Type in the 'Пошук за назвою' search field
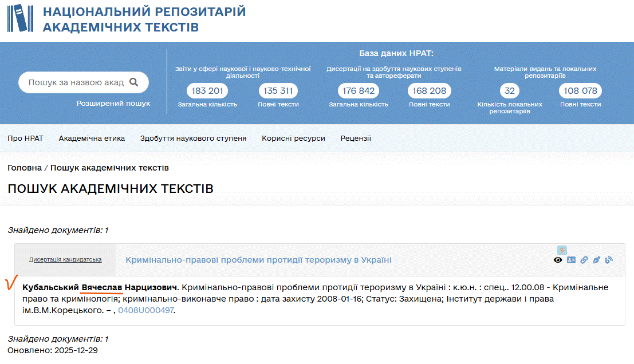This screenshot has height=364, width=634. [76, 82]
